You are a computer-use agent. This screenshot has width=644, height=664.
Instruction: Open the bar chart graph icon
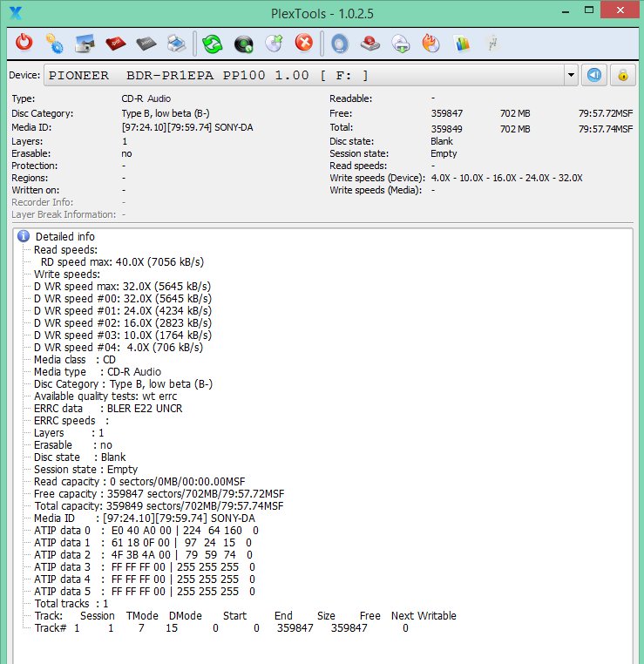pos(462,42)
